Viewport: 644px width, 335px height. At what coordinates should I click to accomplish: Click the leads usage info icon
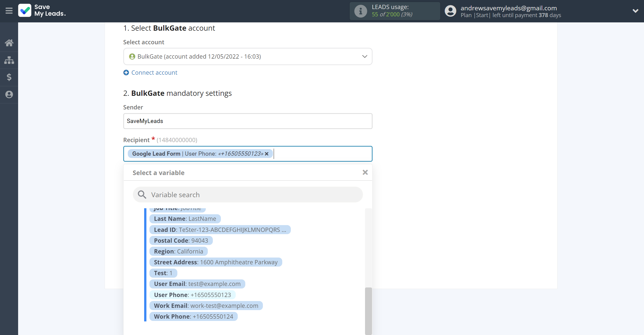click(360, 11)
